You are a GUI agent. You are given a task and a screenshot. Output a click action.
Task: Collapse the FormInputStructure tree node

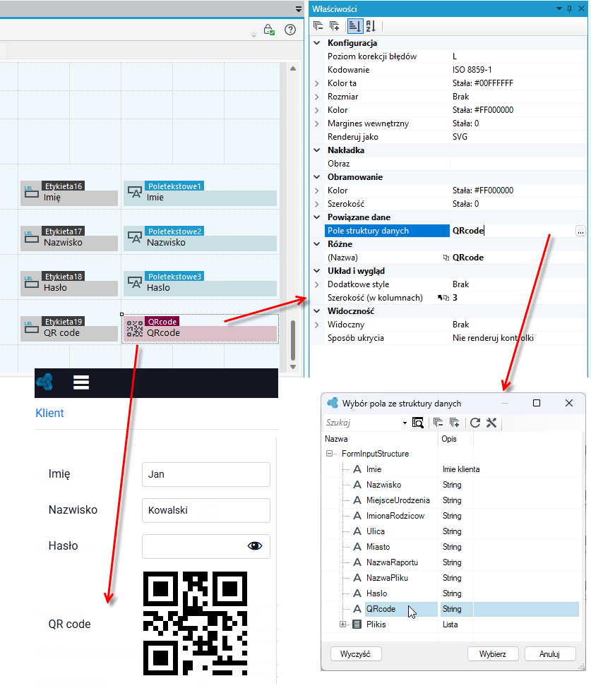(329, 454)
